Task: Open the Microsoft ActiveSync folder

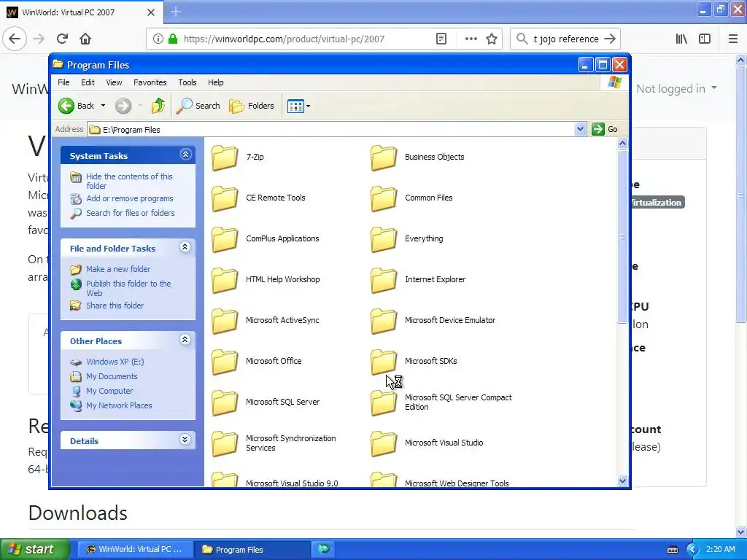Action: click(x=266, y=321)
